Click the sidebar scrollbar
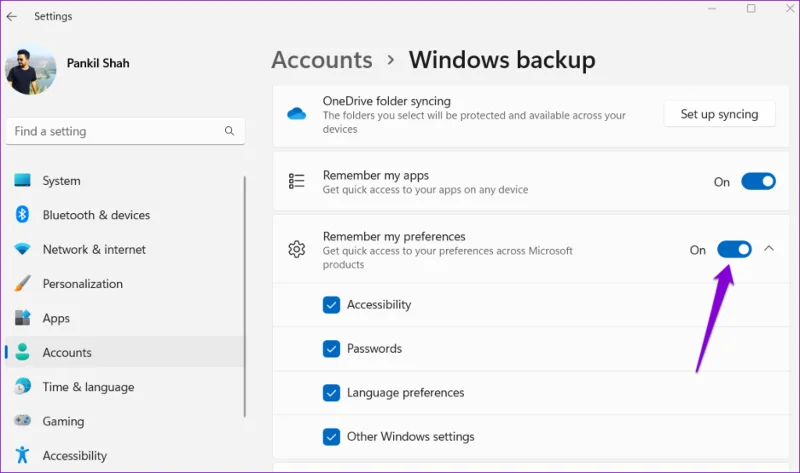Viewport: 800px width, 473px height. pos(244,297)
